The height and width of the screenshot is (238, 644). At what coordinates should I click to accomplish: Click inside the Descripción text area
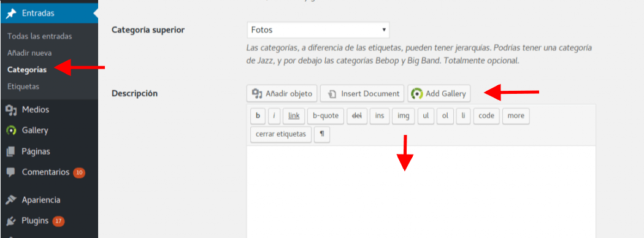[x=421, y=191]
